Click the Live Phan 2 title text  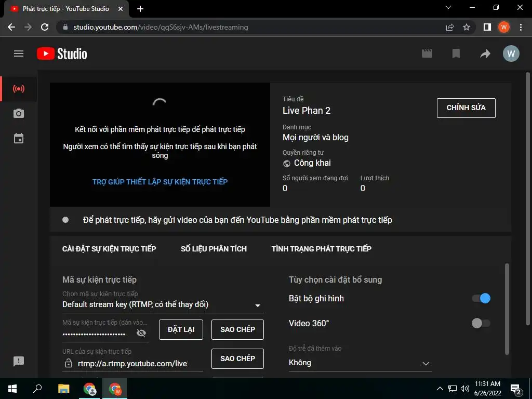coord(307,111)
